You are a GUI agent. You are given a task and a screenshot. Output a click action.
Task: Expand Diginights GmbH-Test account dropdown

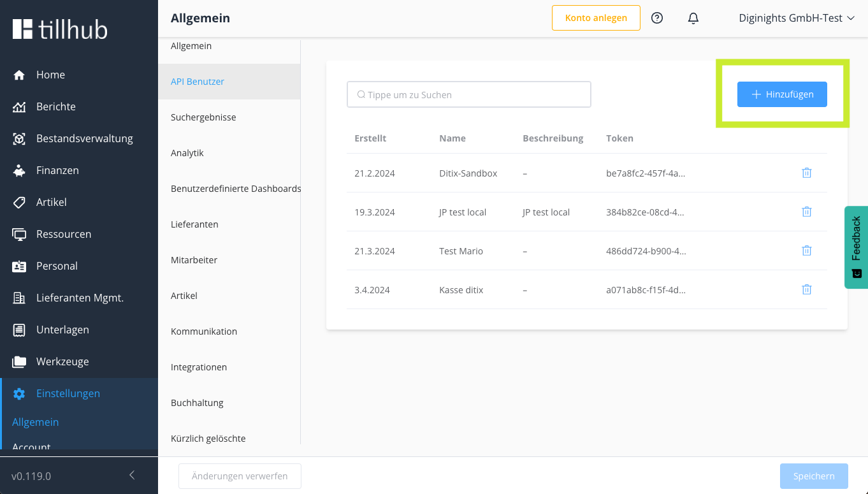click(796, 18)
